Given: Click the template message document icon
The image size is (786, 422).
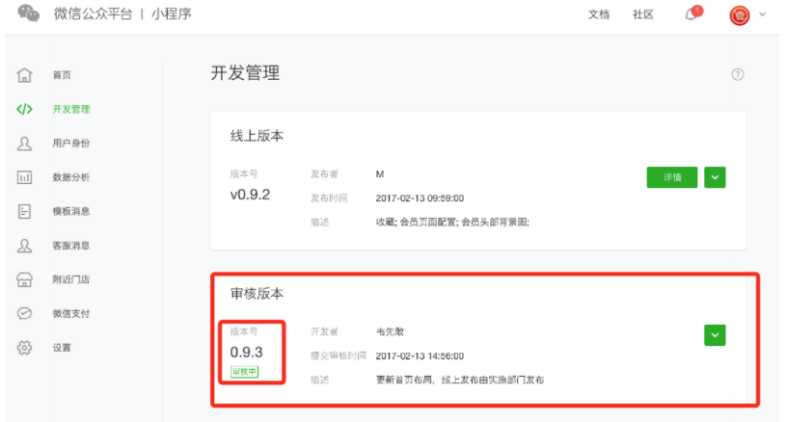Looking at the screenshot, I should pyautogui.click(x=24, y=211).
